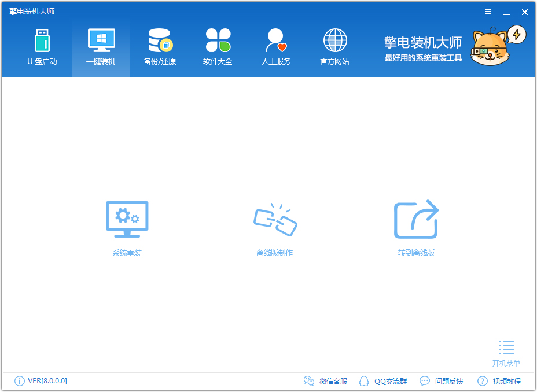Click the video tutorial question mark icon
Image resolution: width=537 pixels, height=392 pixels.
[482, 380]
